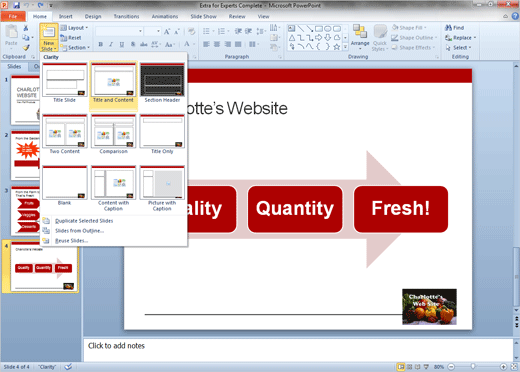
Task: Open the Help question mark icon
Action: point(515,16)
